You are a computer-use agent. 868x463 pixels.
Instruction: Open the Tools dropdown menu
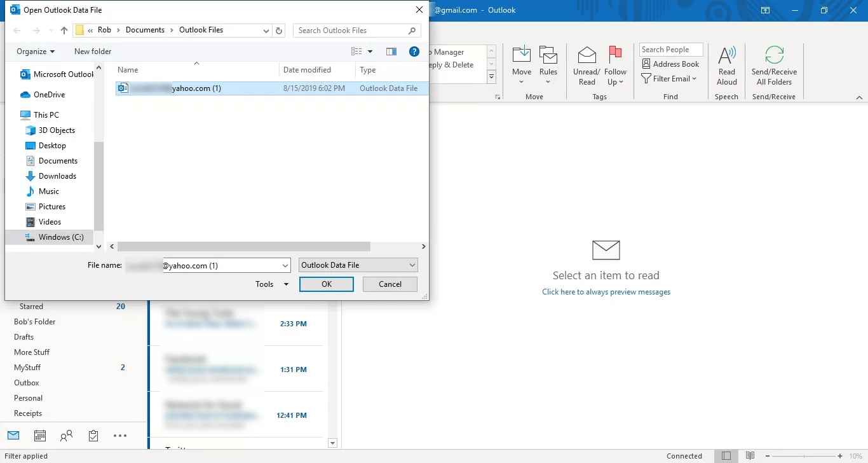[272, 284]
